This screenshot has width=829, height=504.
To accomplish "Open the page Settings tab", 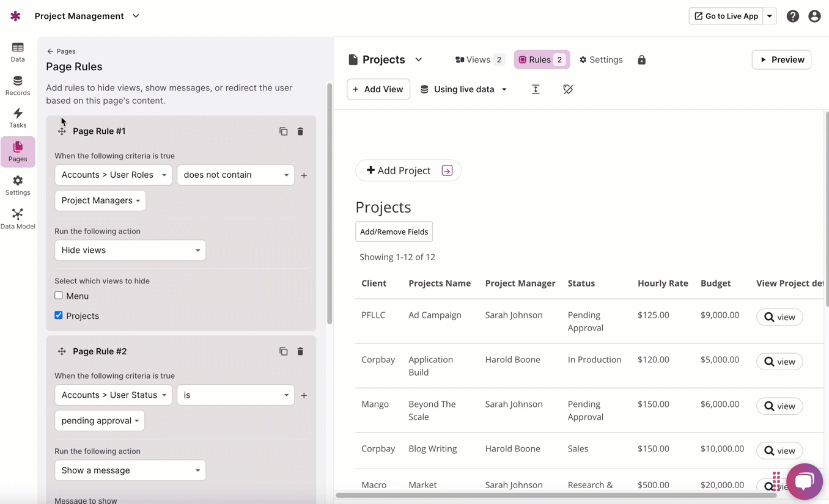I will pos(601,60).
